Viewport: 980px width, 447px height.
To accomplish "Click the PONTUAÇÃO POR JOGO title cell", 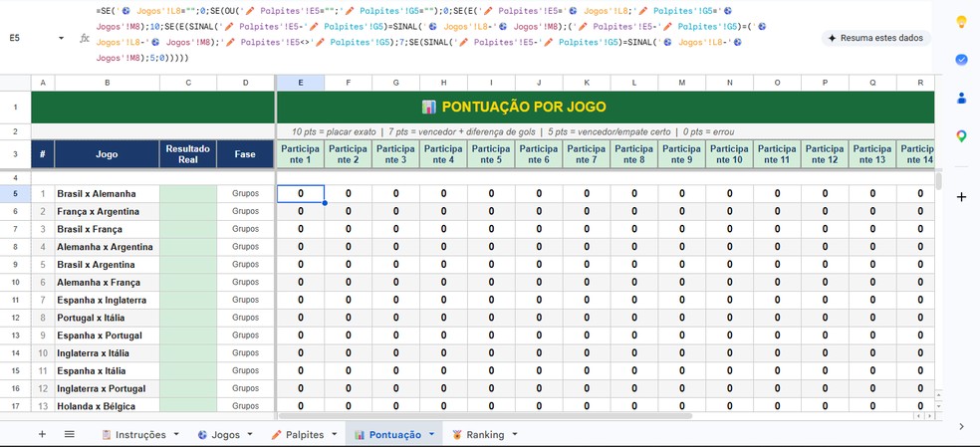I will click(605, 107).
